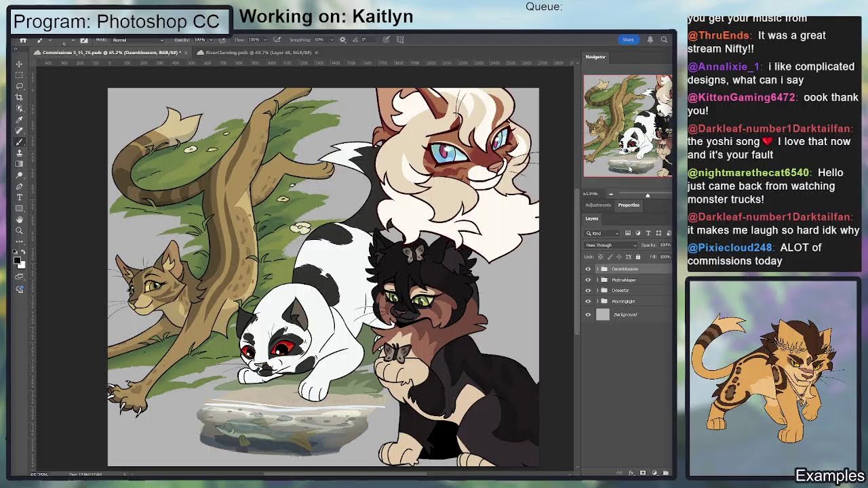Toggle Quick Mask mode icon
Viewport: 868px width, 488px height.
point(19,277)
